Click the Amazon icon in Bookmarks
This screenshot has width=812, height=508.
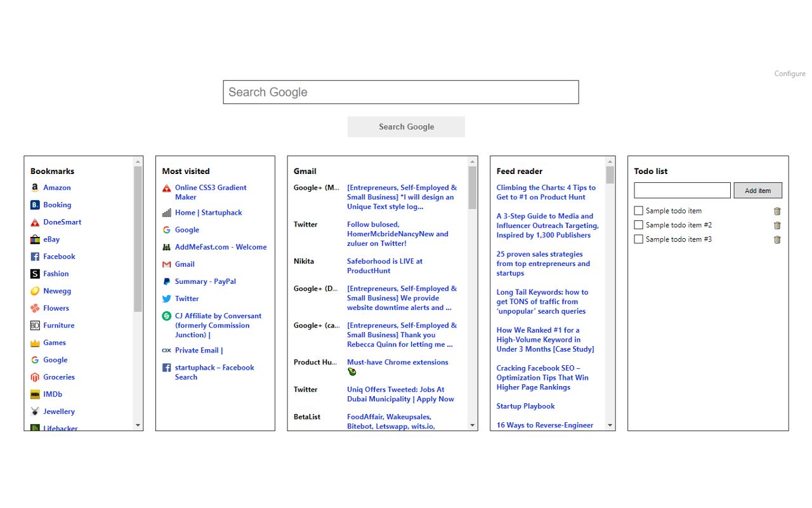[x=34, y=187]
